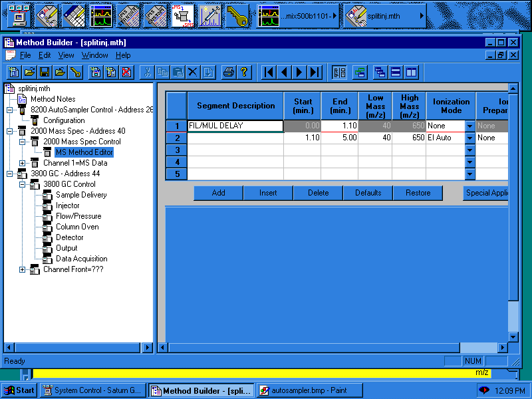
Task: Open the Ionization Mode dropdown for segment 2
Action: [470, 138]
